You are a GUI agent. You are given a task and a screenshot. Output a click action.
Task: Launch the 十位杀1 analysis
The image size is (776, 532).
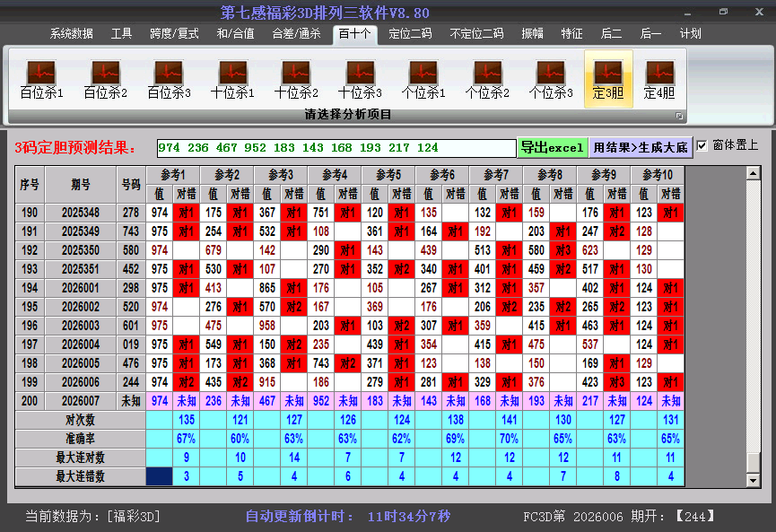(232, 79)
